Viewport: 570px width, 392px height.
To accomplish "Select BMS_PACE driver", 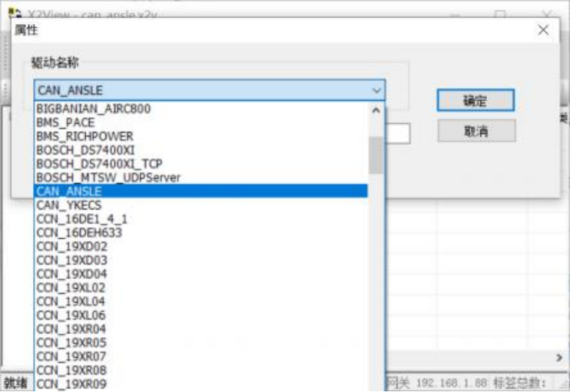I will tap(201, 122).
